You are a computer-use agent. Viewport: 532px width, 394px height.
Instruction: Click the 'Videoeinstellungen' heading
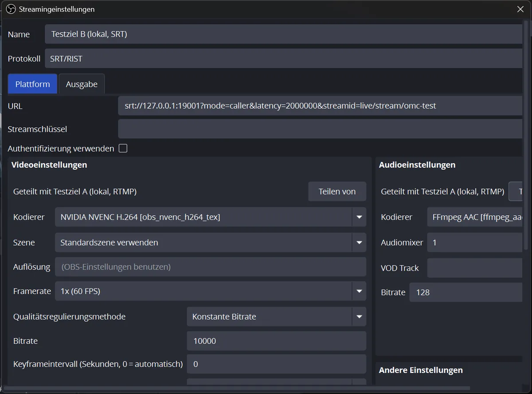point(49,165)
